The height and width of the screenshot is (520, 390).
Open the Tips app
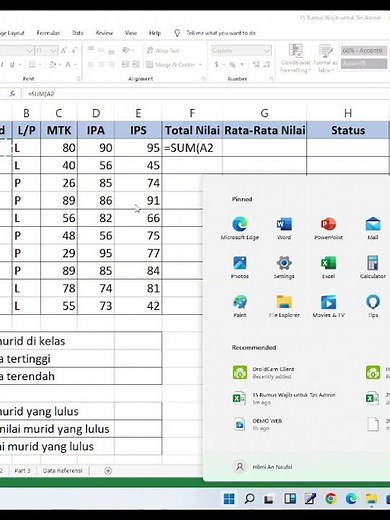(373, 306)
